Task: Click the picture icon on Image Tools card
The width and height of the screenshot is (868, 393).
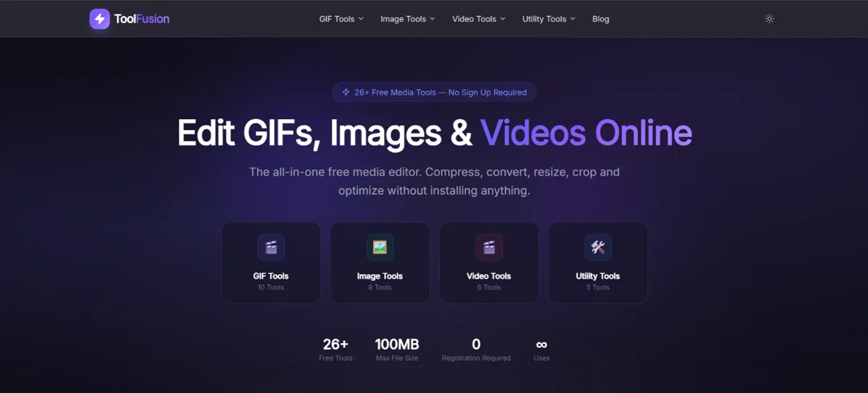Action: pyautogui.click(x=380, y=247)
